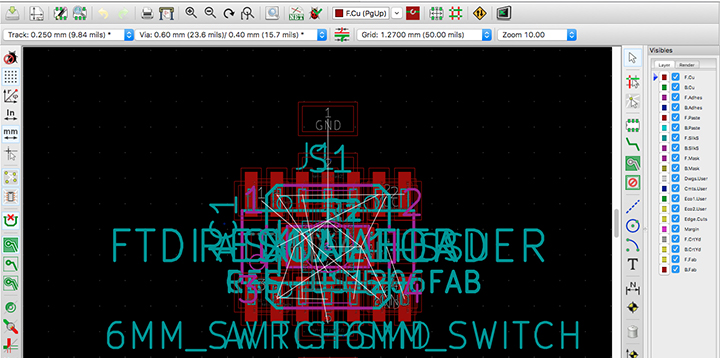The width and height of the screenshot is (720, 360).
Task: Switch to the Layer tab
Action: click(x=664, y=65)
